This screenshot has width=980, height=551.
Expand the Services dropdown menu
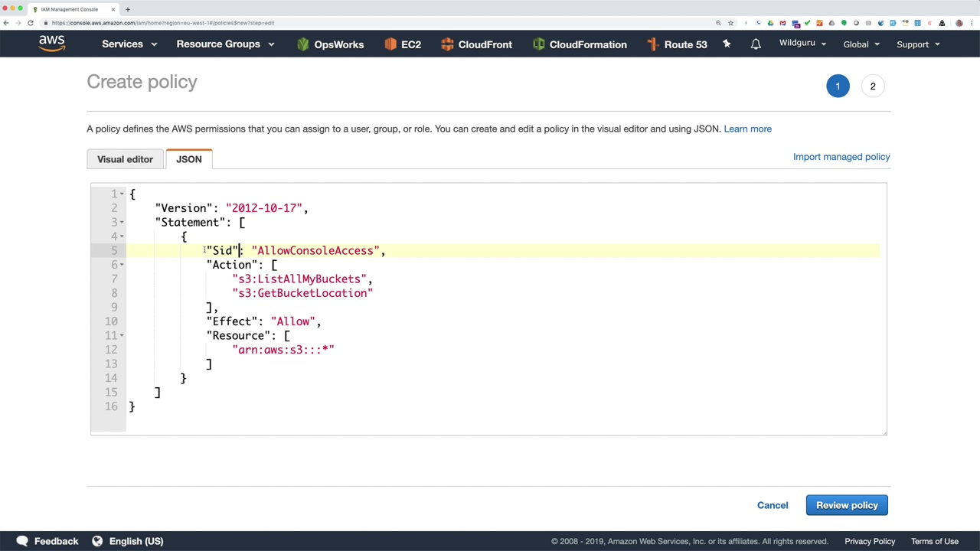pos(129,44)
